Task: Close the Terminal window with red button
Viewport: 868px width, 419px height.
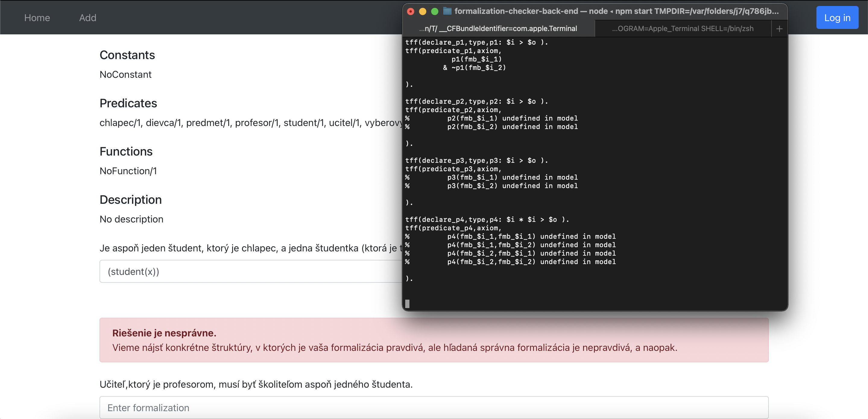Action: click(x=410, y=11)
